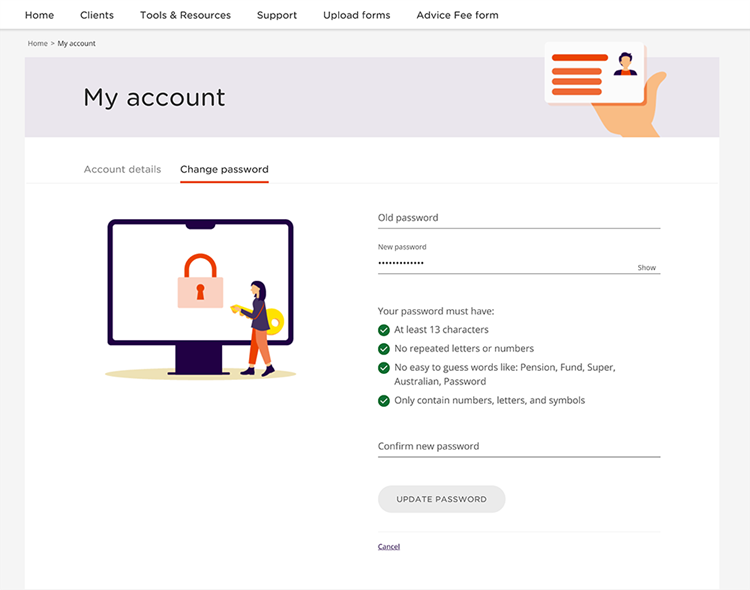Open the Advice Fee form page
The image size is (750, 590).
point(457,15)
